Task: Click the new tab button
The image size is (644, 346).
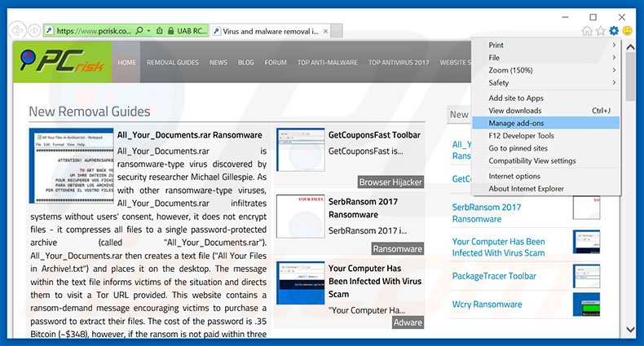Action: point(337,31)
